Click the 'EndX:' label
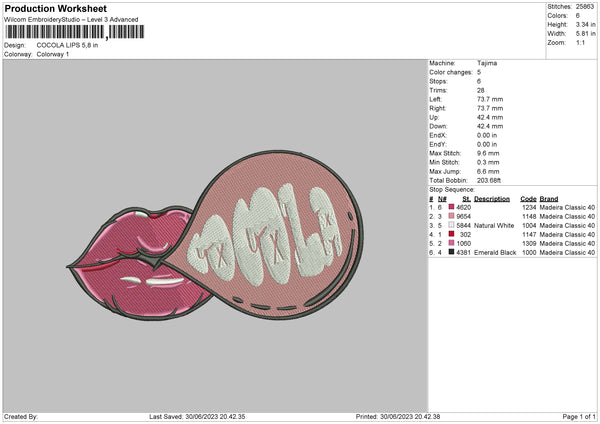Viewport: 600px width, 424px height. tap(438, 135)
